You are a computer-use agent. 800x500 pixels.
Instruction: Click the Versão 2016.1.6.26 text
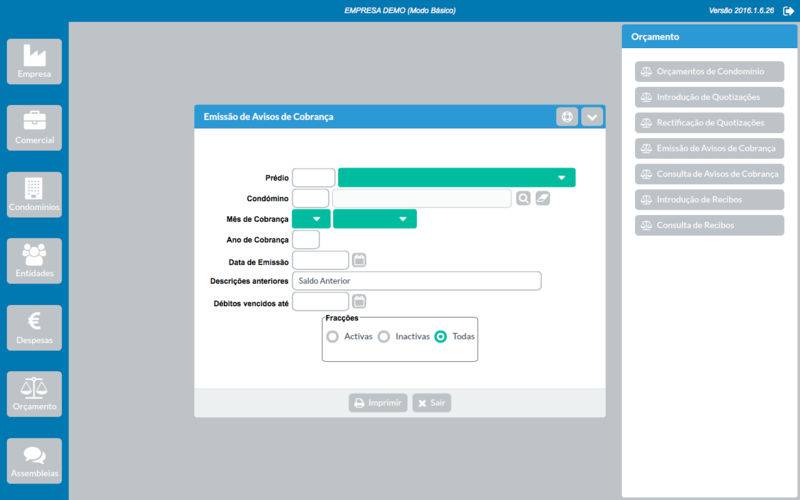(741, 10)
